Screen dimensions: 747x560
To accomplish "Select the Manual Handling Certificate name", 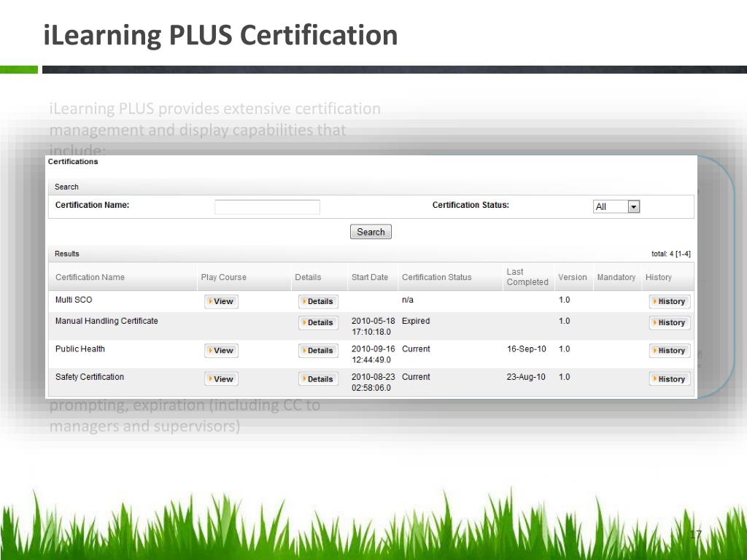I will click(107, 321).
